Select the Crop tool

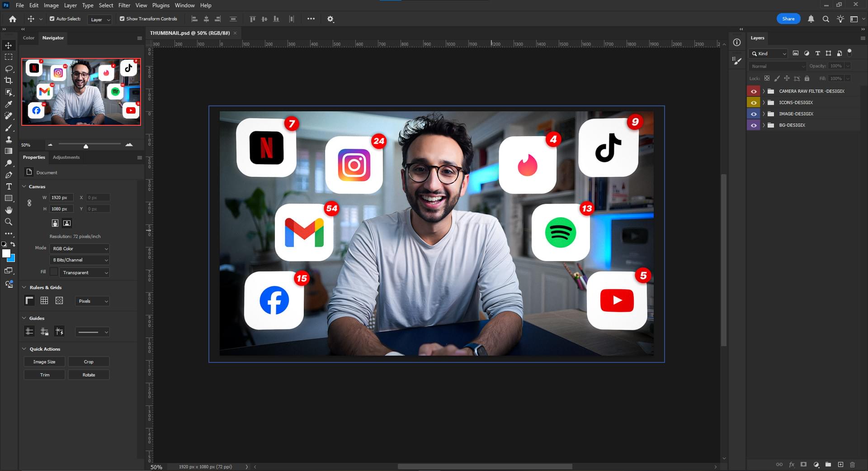pos(9,80)
